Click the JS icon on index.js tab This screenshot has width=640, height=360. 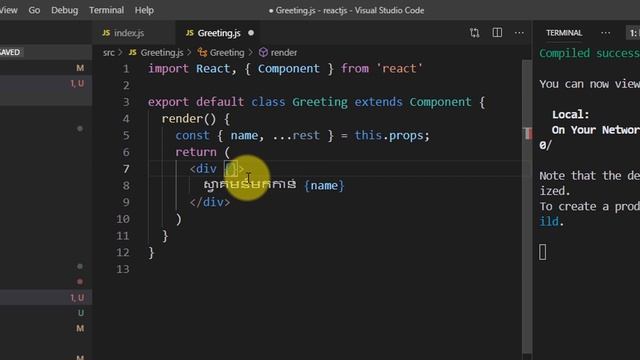coord(106,33)
